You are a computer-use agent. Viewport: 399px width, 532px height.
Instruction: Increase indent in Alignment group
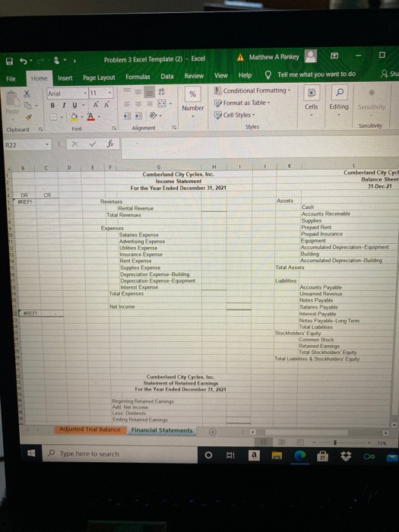(138, 116)
